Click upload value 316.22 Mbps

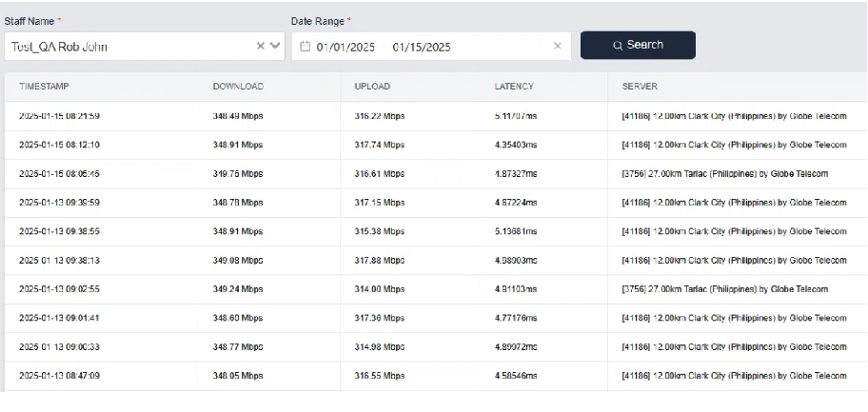tap(380, 116)
